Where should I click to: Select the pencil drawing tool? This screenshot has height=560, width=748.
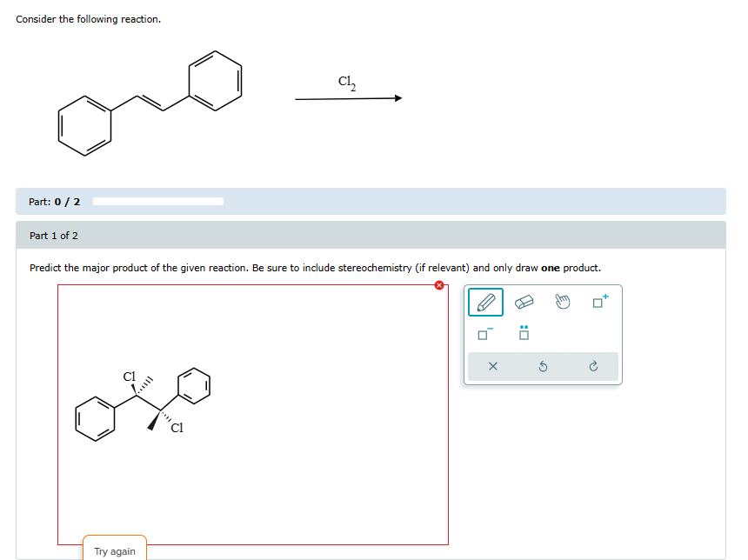[x=484, y=302]
